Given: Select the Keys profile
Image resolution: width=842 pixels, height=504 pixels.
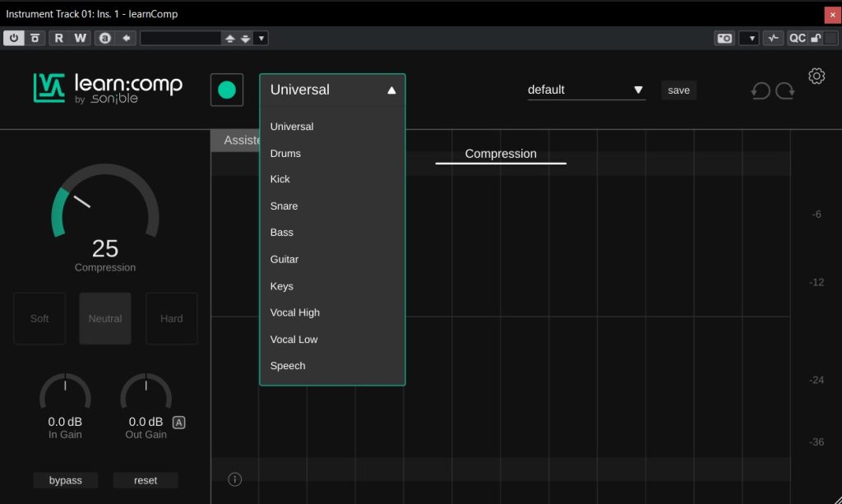Looking at the screenshot, I should tap(281, 286).
